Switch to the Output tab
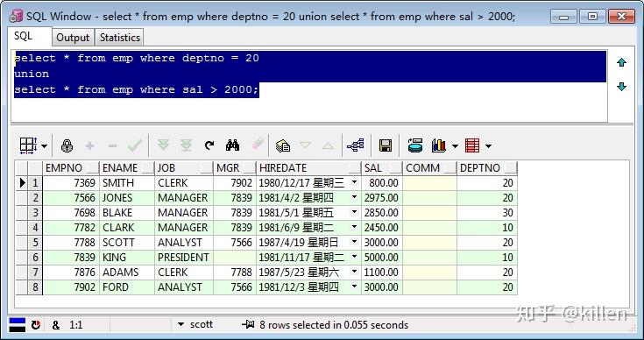 [73, 38]
